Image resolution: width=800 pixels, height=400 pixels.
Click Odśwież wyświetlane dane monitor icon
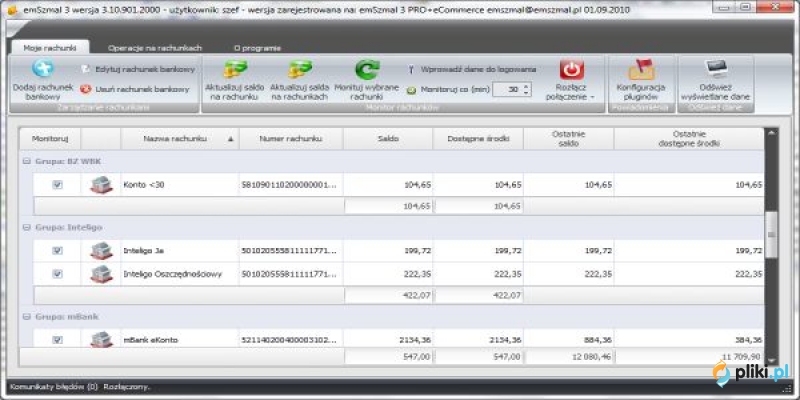716,68
